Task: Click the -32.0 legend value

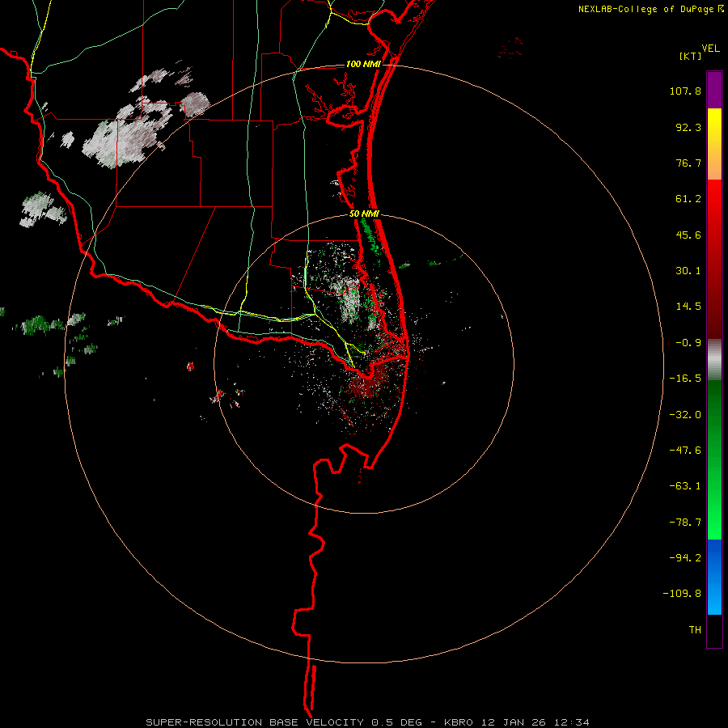Action: click(x=685, y=414)
